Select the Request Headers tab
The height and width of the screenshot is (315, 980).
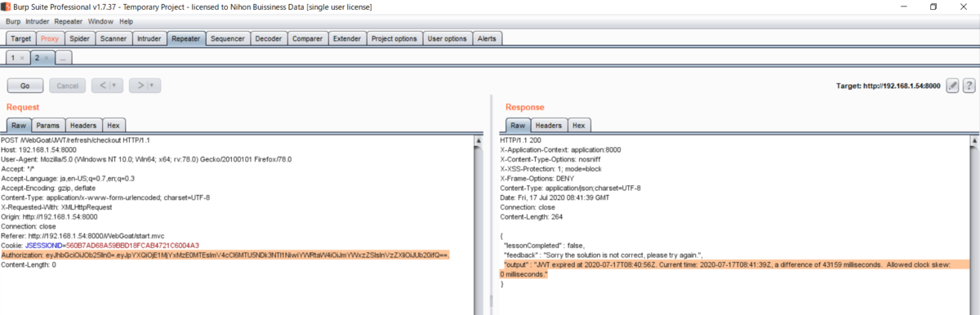pyautogui.click(x=83, y=125)
